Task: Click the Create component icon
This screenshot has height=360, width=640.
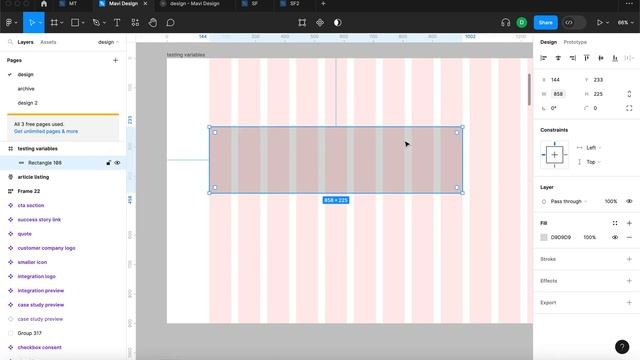Action: pyautogui.click(x=320, y=22)
